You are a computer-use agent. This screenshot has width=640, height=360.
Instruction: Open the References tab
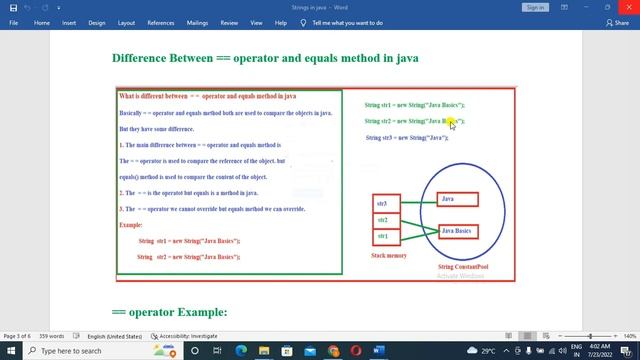[x=161, y=23]
